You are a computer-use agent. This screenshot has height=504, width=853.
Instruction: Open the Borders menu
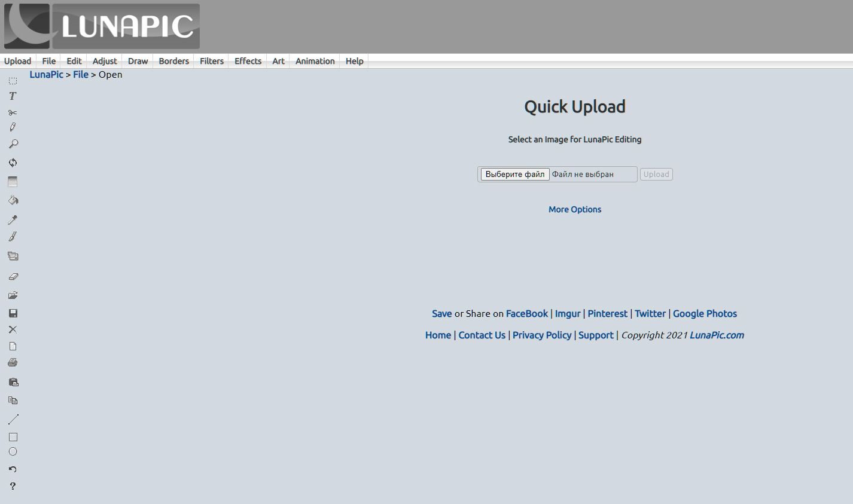pos(173,61)
